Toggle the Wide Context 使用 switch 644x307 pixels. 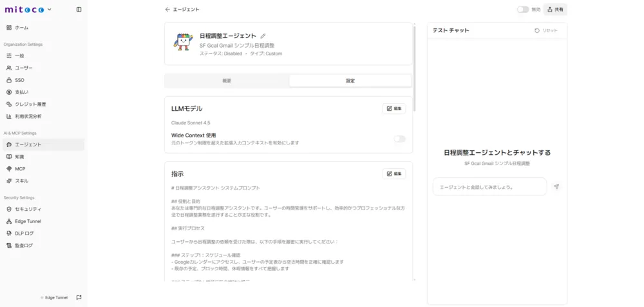[400, 139]
